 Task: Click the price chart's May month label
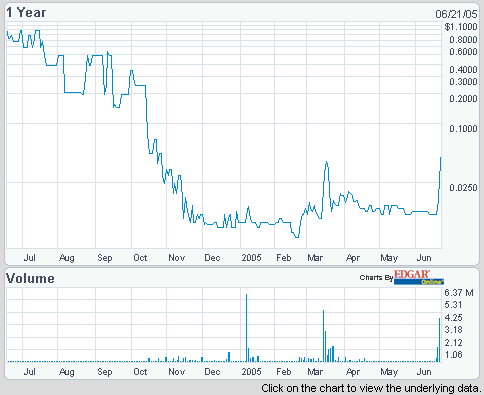(x=389, y=258)
